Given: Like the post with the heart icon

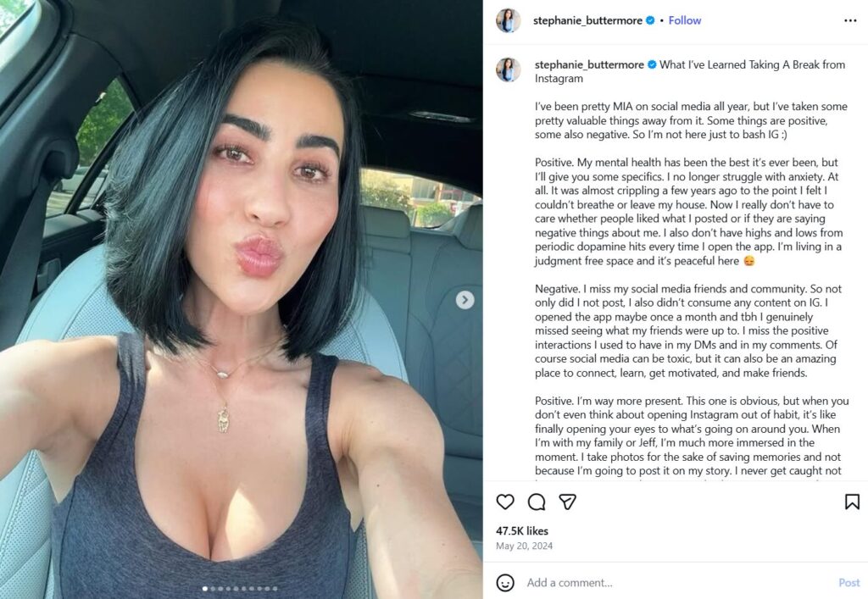Looking at the screenshot, I should click(x=505, y=502).
